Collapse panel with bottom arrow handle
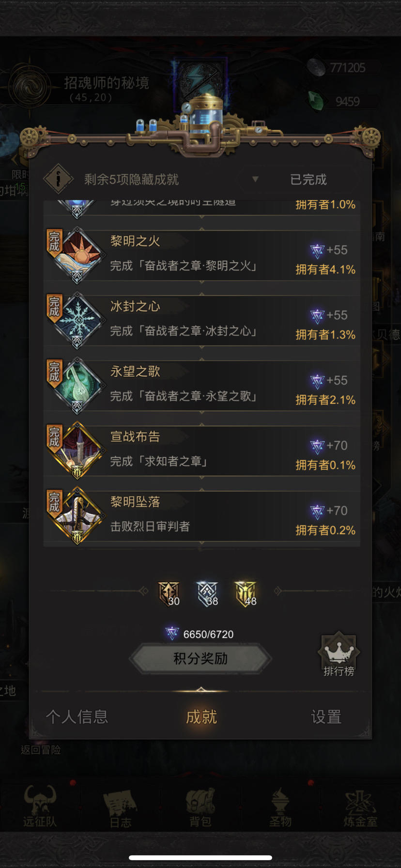 coord(201,690)
